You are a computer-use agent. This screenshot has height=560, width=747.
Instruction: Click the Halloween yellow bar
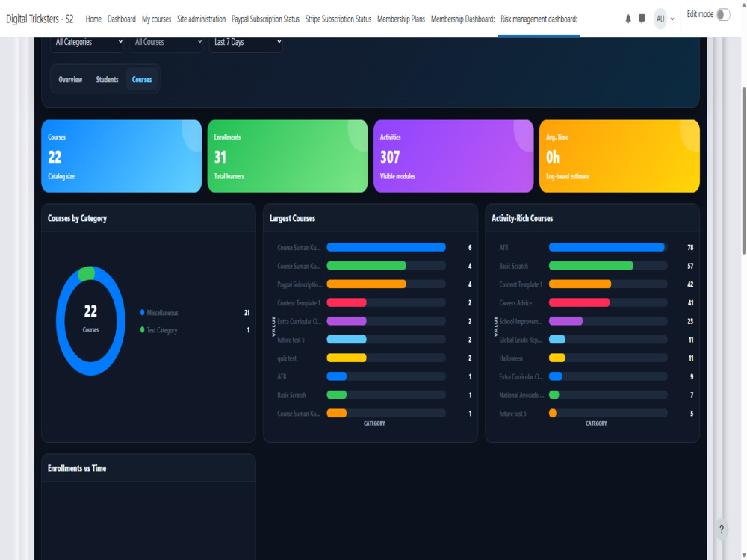point(557,358)
